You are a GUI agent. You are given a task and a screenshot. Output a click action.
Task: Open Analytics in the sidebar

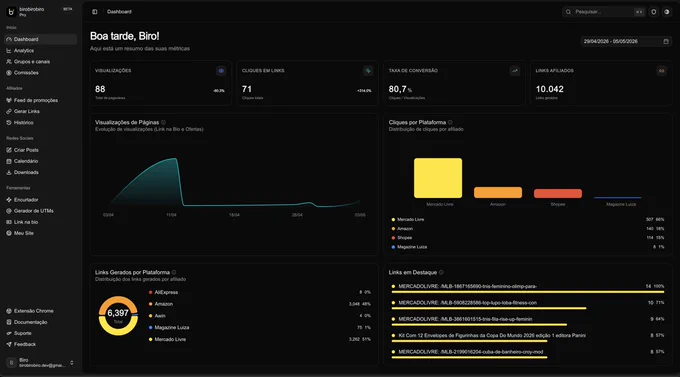(x=40, y=50)
